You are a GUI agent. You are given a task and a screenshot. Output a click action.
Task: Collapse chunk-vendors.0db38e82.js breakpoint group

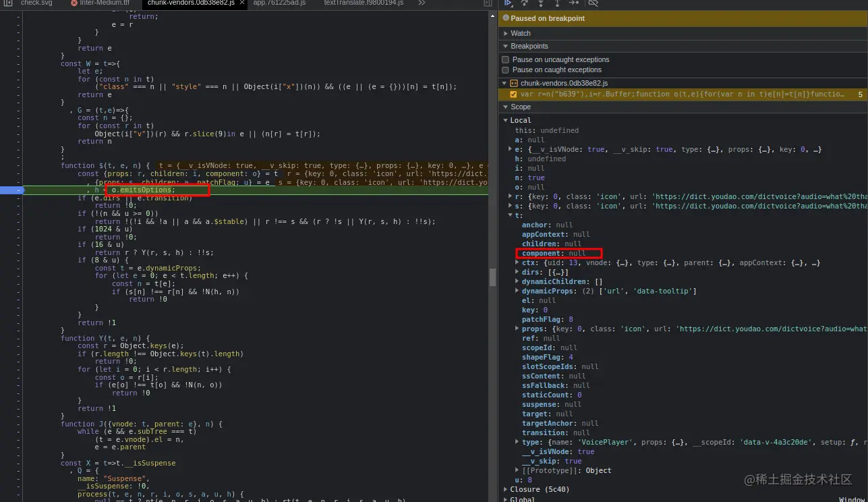[x=504, y=84]
